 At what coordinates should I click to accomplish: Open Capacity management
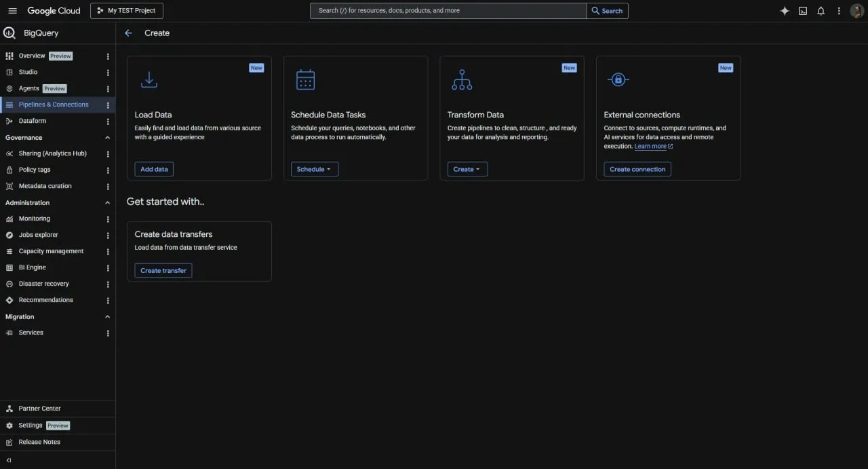tap(52, 251)
